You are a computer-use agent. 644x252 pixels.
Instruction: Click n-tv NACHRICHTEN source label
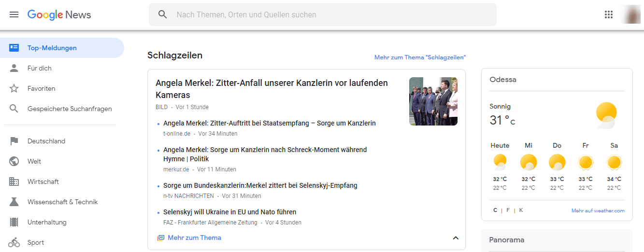tap(188, 196)
